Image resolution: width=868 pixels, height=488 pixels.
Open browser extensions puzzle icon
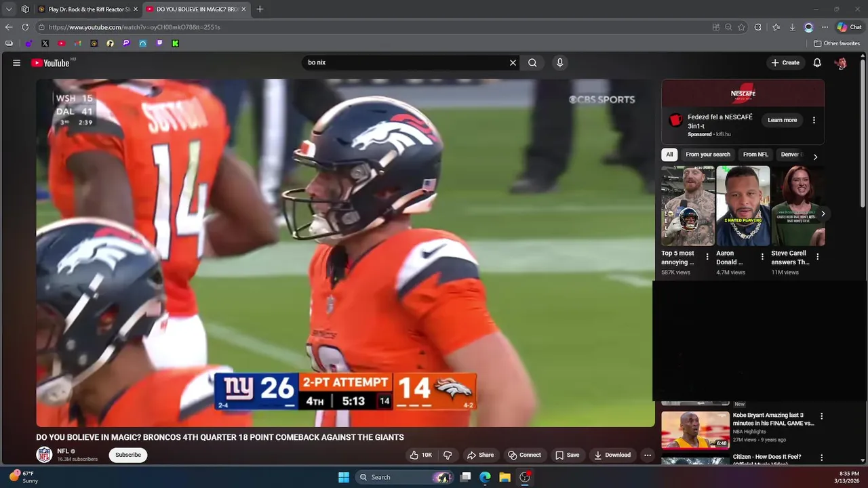(x=757, y=27)
